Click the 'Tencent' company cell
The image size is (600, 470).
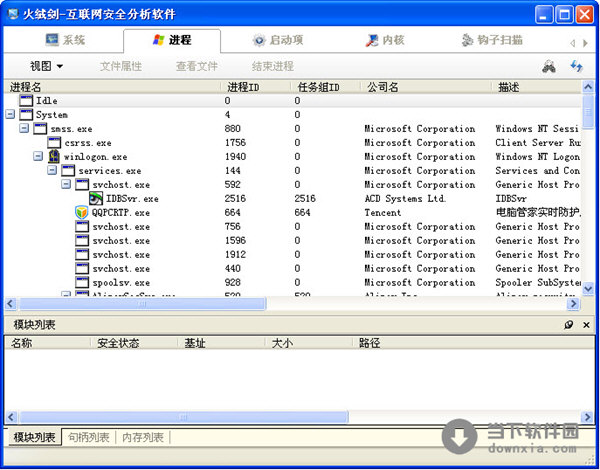coord(382,212)
